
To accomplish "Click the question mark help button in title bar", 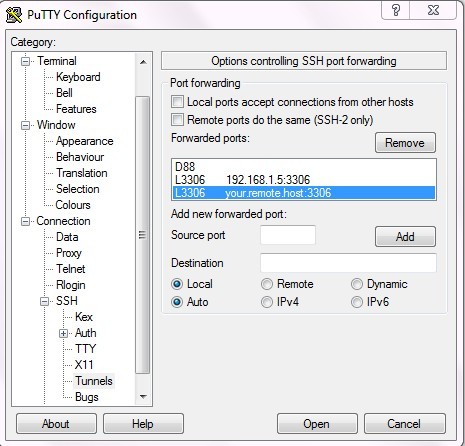I will click(395, 10).
